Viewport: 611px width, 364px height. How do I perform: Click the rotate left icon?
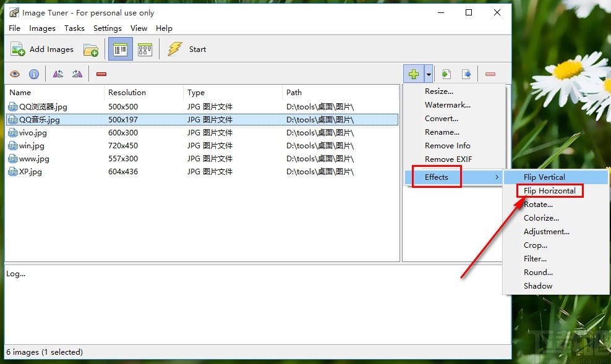(x=58, y=74)
